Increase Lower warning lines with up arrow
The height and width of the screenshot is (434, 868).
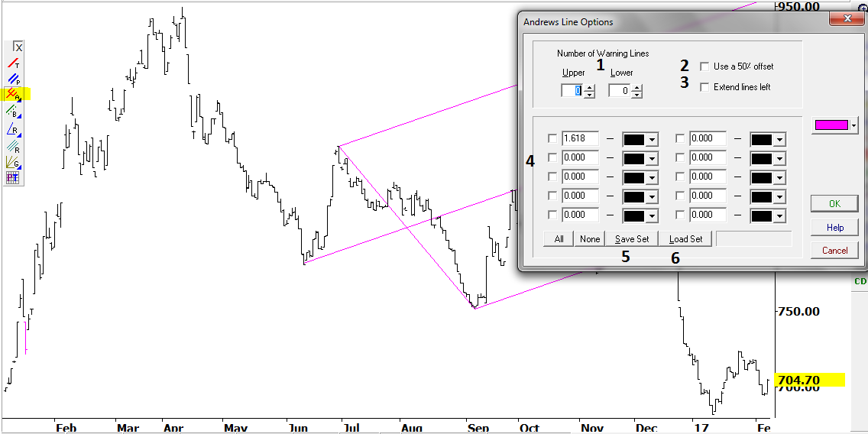[x=637, y=87]
